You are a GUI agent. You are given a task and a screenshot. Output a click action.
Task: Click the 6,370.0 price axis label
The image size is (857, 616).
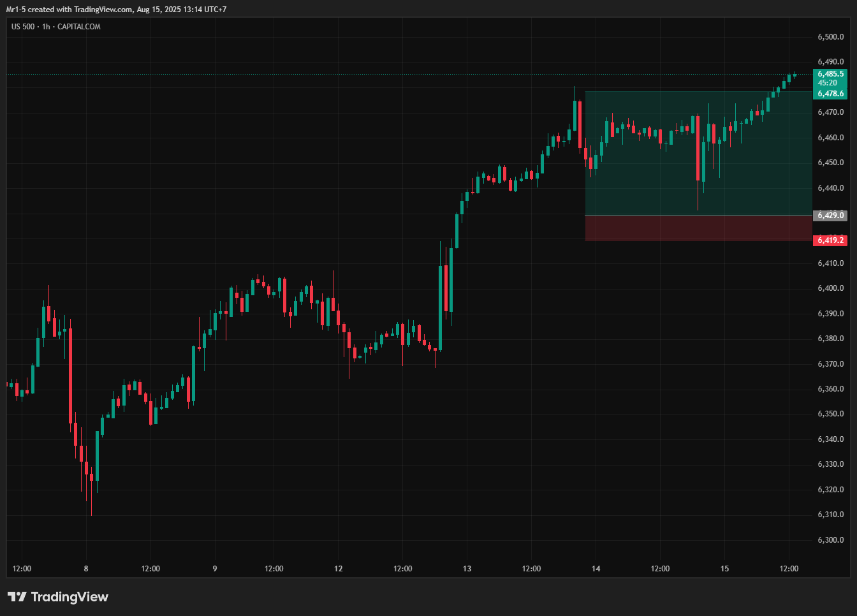[830, 364]
